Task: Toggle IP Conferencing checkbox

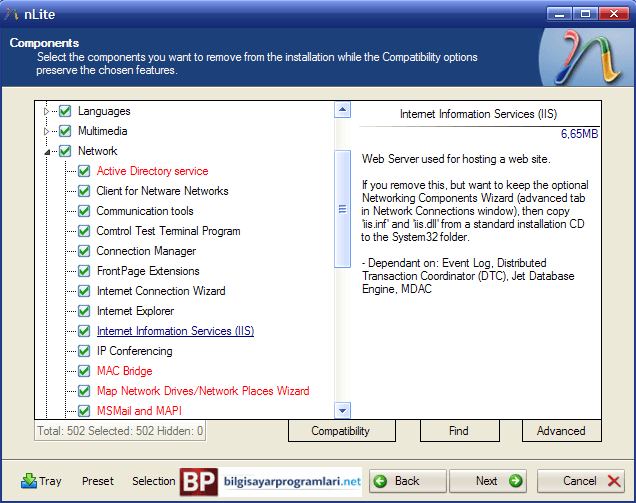Action: tap(84, 350)
